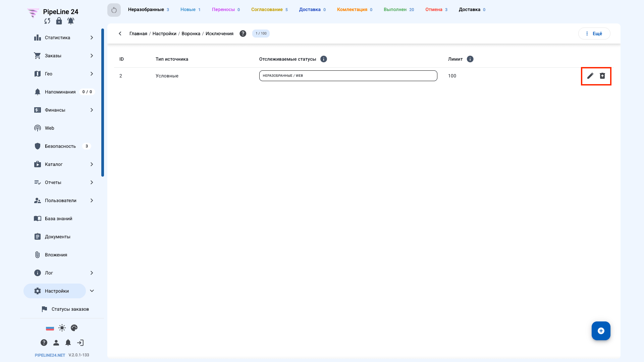Expand the Статистика menu chevron
The image size is (644, 362).
tap(92, 38)
